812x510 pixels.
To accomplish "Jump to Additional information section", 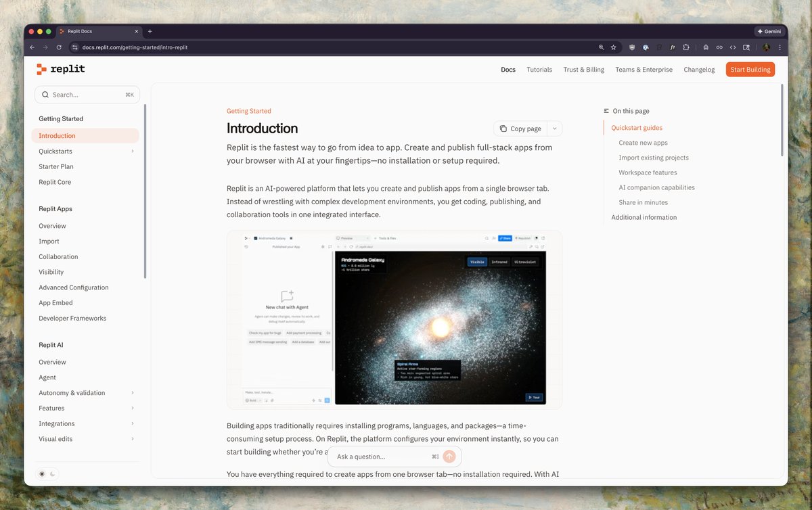I will (x=644, y=217).
